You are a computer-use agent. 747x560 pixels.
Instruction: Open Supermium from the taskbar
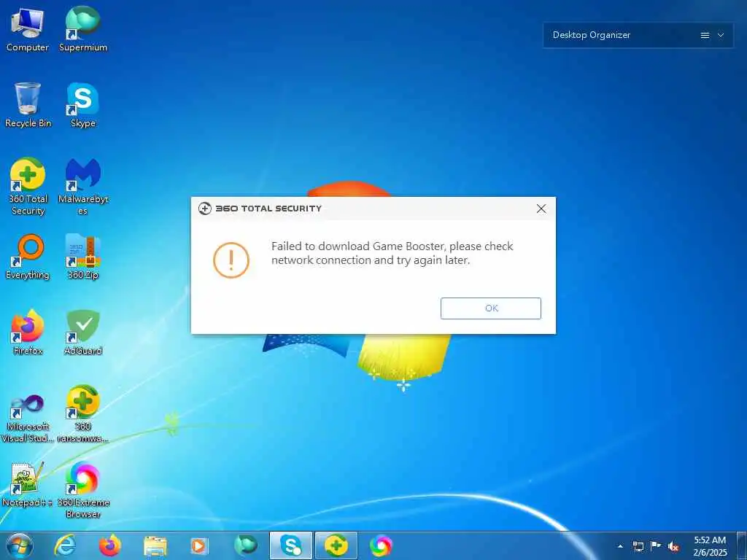(245, 545)
